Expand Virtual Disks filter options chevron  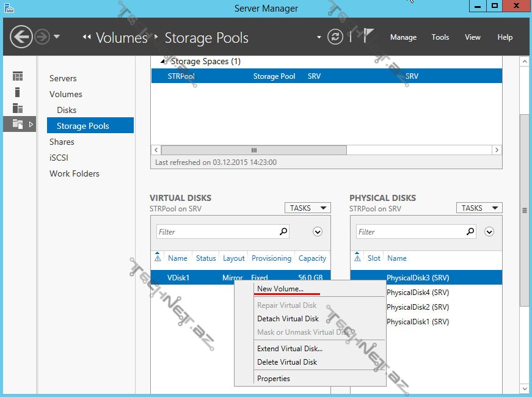(317, 232)
